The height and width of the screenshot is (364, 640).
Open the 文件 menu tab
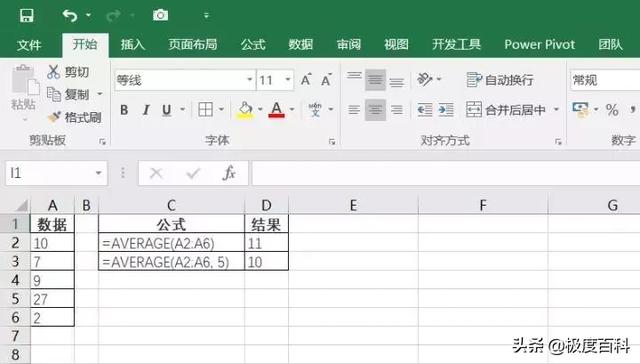29,44
